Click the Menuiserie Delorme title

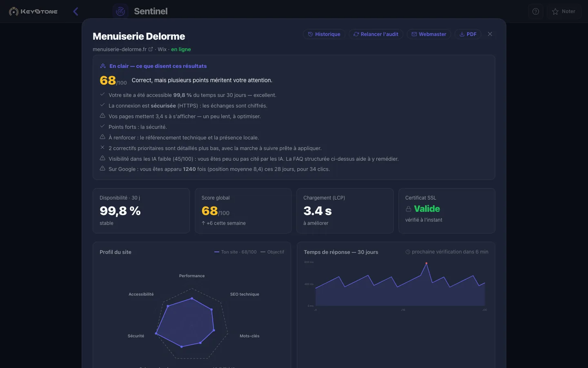[139, 36]
